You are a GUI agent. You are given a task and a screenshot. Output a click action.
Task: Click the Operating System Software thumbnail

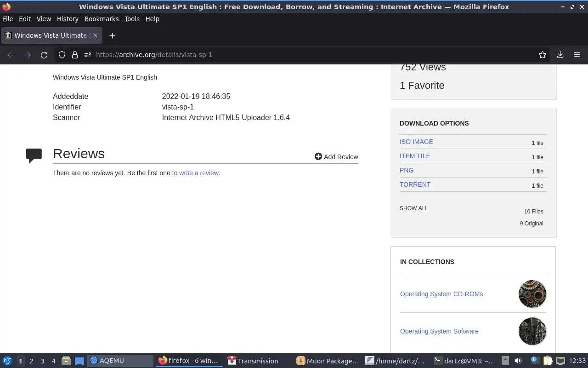point(532,331)
